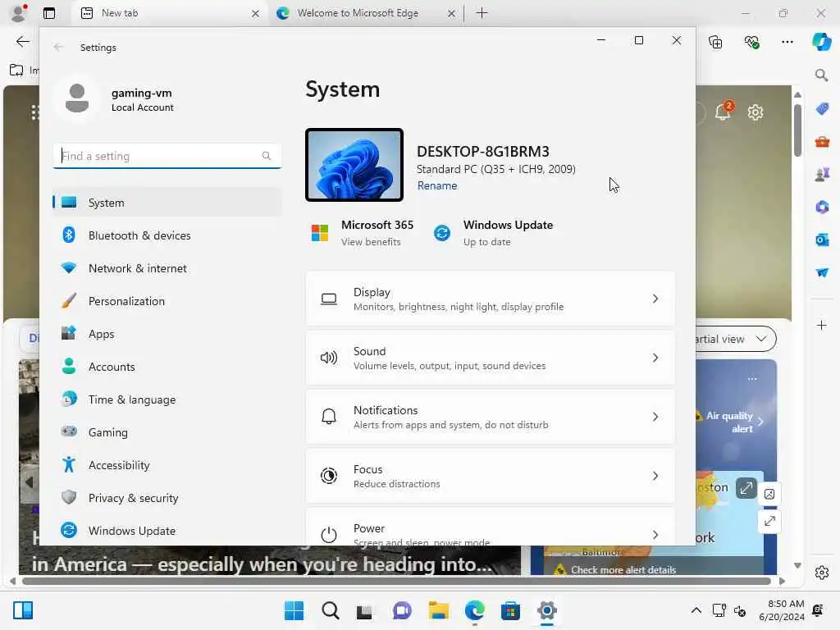This screenshot has height=630, width=840.
Task: Open a new Edge tab
Action: pos(482,13)
